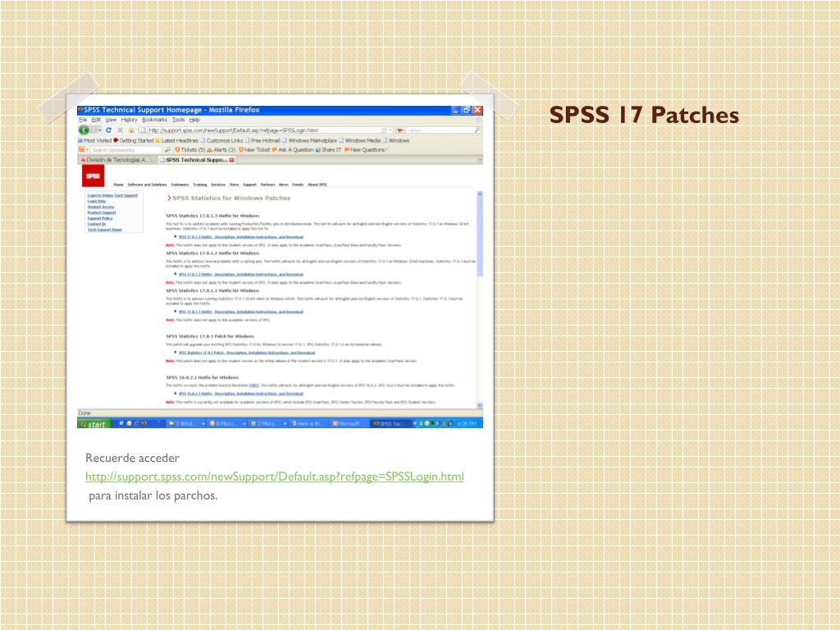
Task: Open New Questions toolbar dropdown
Action: (366, 150)
